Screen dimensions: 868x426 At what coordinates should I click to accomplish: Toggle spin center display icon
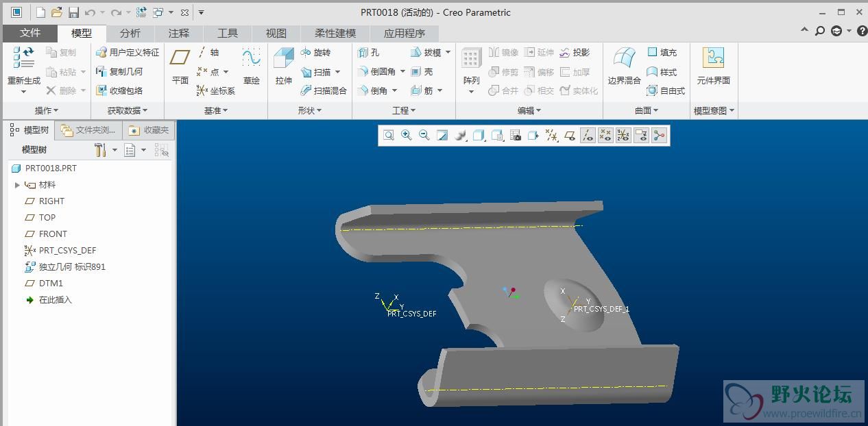tap(659, 136)
